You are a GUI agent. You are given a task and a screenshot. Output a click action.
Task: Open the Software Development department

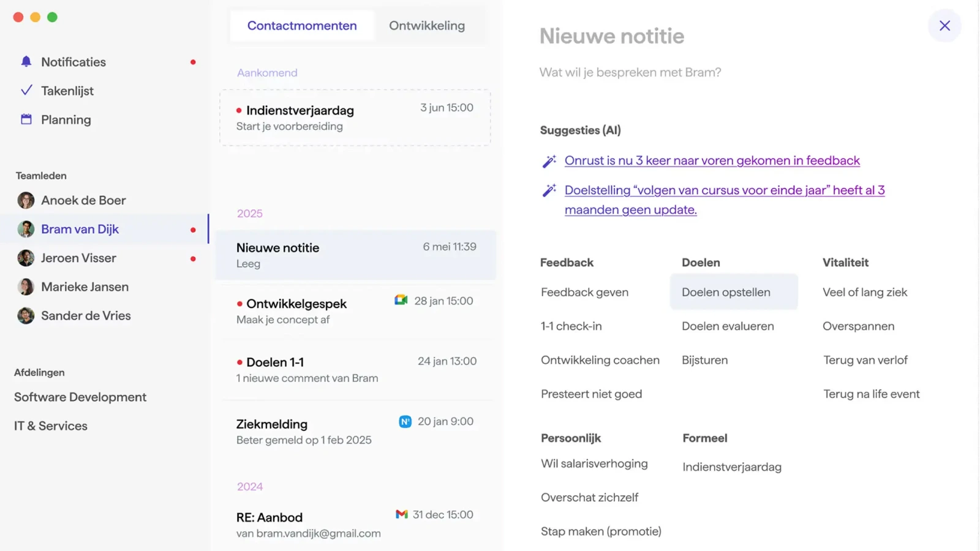coord(80,397)
